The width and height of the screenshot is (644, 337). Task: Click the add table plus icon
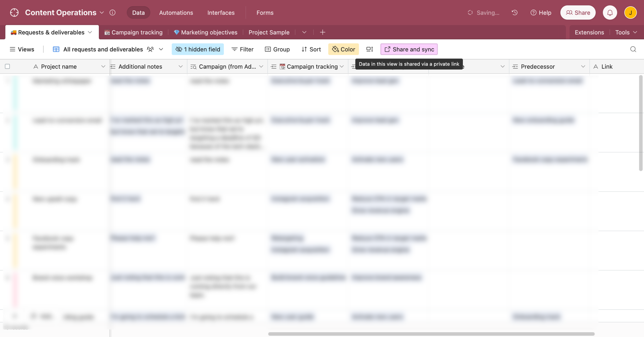[x=323, y=32]
